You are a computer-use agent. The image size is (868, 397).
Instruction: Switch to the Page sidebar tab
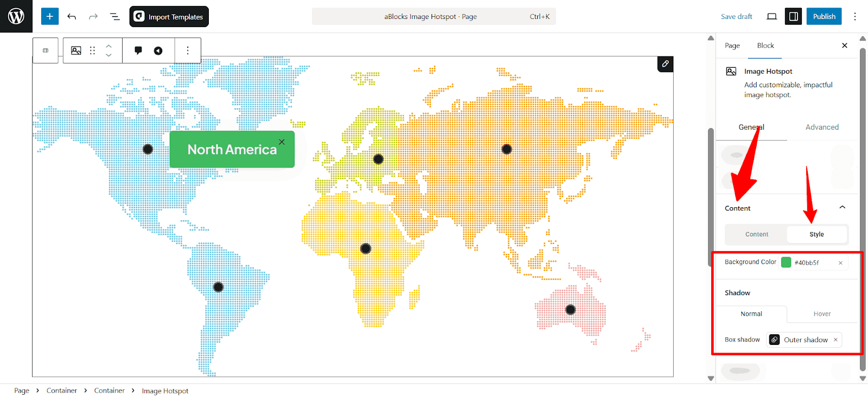coord(732,46)
